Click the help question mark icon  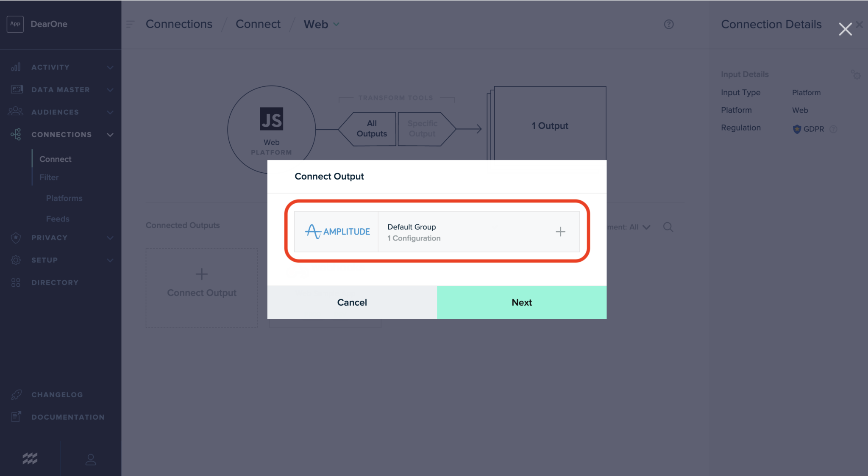[x=668, y=25]
